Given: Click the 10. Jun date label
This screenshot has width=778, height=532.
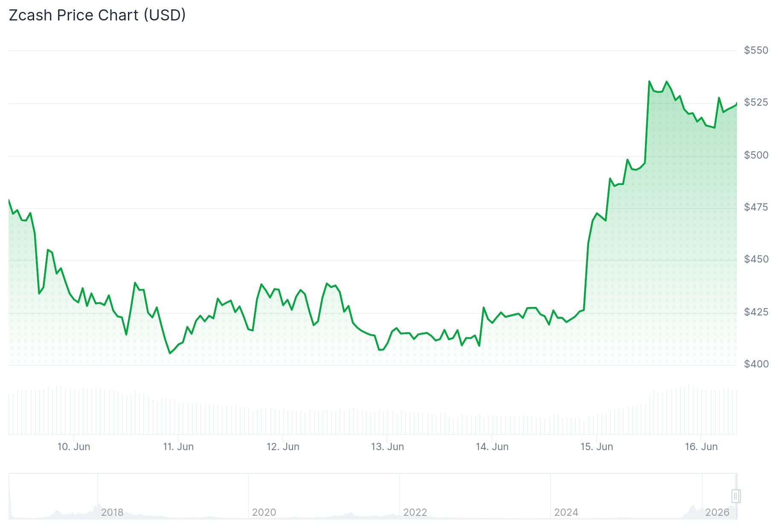Looking at the screenshot, I should click(x=74, y=447).
